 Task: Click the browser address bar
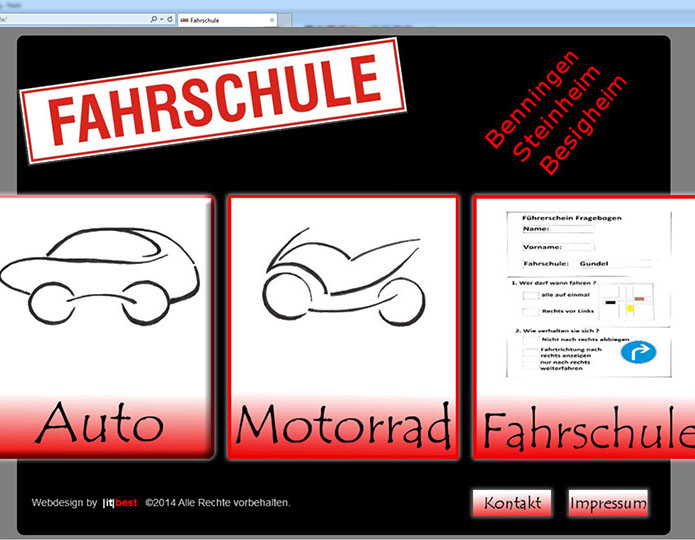pyautogui.click(x=70, y=19)
